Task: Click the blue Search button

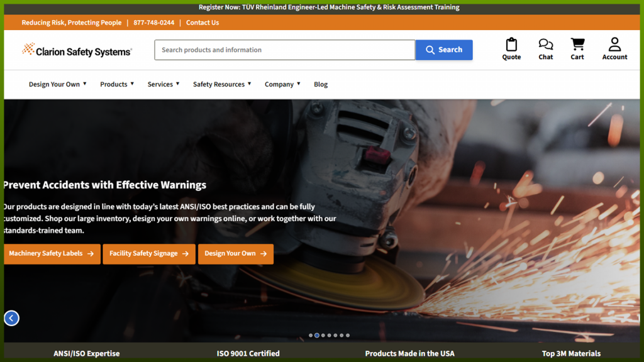Action: [x=444, y=50]
